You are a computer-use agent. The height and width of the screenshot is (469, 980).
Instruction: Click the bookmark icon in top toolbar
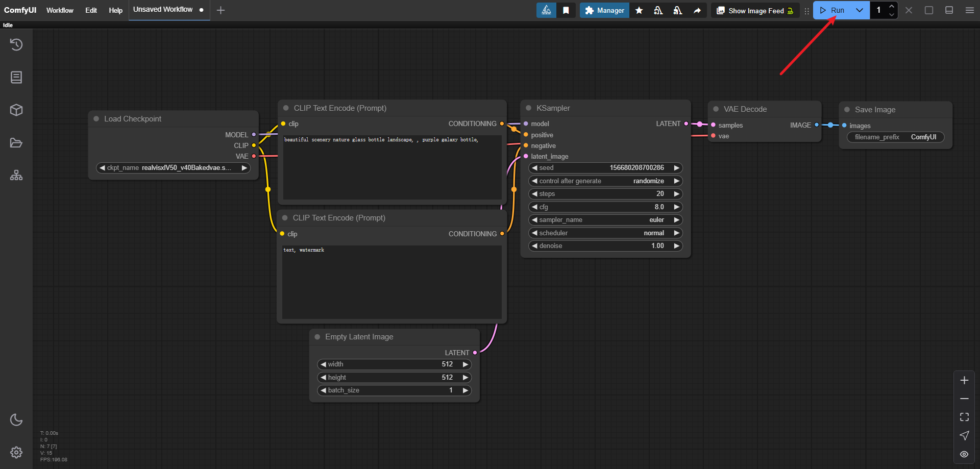(x=566, y=10)
